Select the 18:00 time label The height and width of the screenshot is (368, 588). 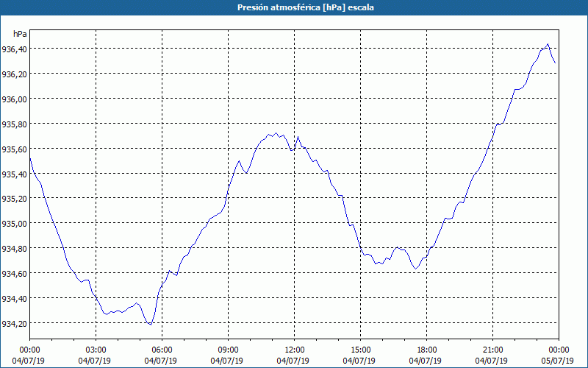(x=427, y=350)
